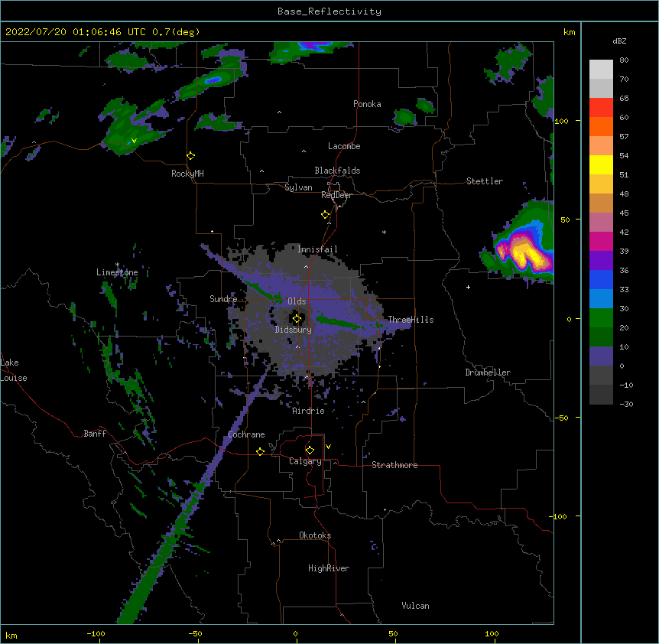Select the Limestone label
659x644 pixels.
[x=117, y=272]
